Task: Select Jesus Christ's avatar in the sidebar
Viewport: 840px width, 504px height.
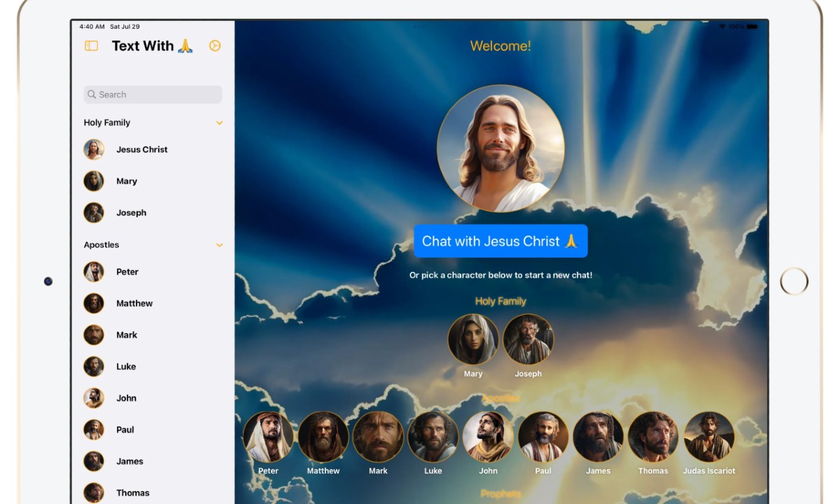Action: pyautogui.click(x=94, y=149)
